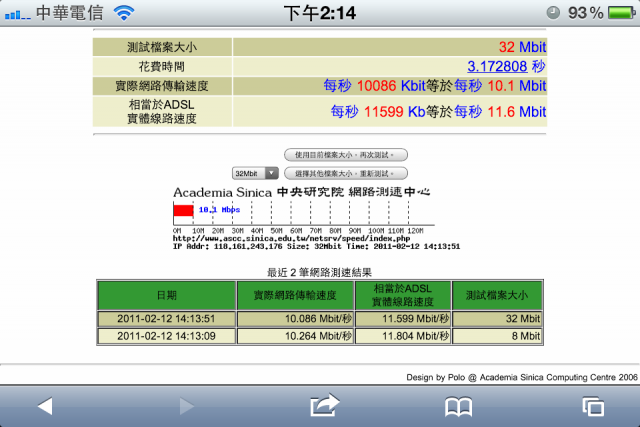Tap the cellular signal bars

[x=18, y=15]
